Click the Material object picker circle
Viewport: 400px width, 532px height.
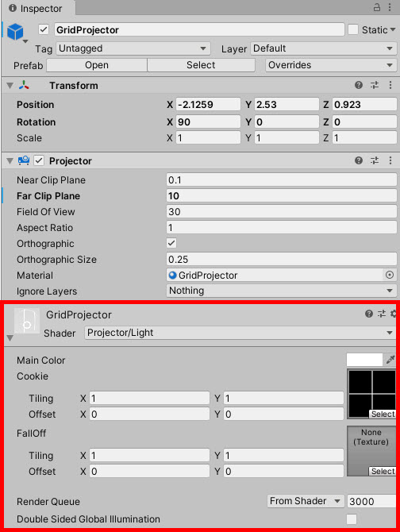(x=390, y=275)
